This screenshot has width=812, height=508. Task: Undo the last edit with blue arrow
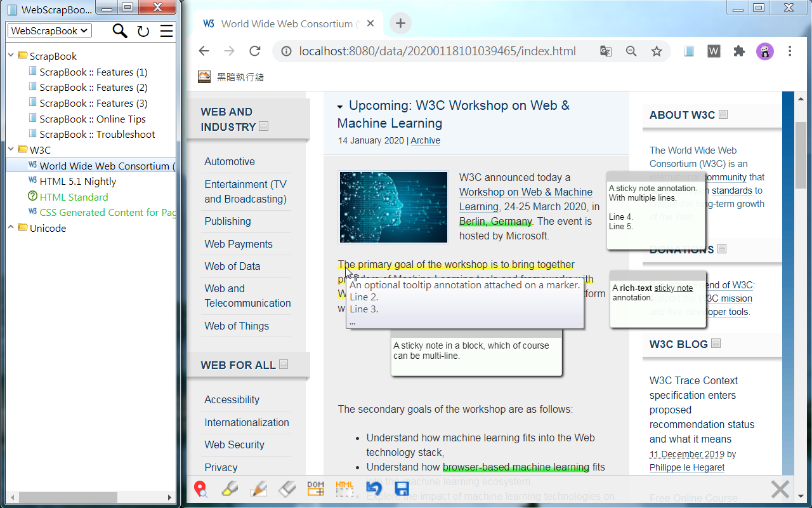click(x=374, y=488)
